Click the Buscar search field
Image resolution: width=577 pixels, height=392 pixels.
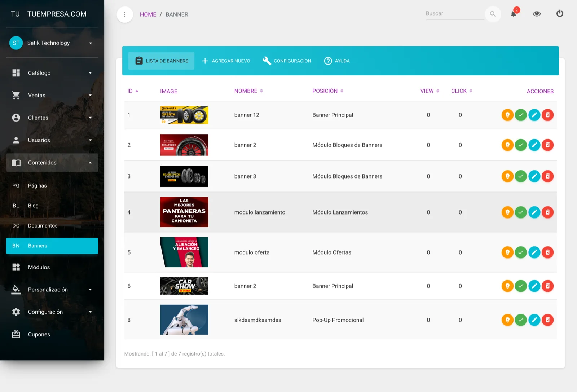tap(454, 14)
